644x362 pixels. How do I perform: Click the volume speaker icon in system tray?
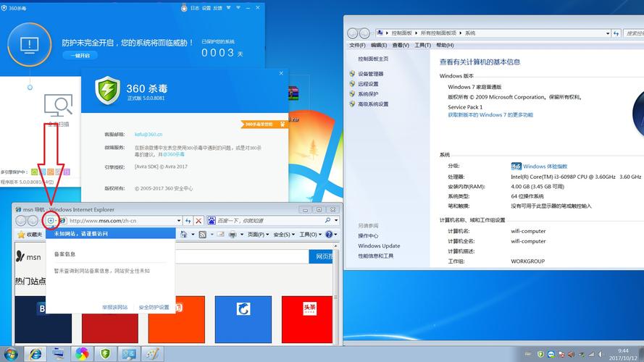tap(601, 354)
